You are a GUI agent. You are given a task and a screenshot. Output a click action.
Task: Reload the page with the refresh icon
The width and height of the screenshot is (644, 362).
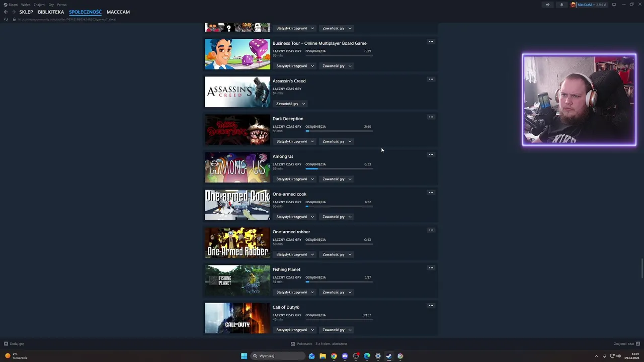[6, 19]
